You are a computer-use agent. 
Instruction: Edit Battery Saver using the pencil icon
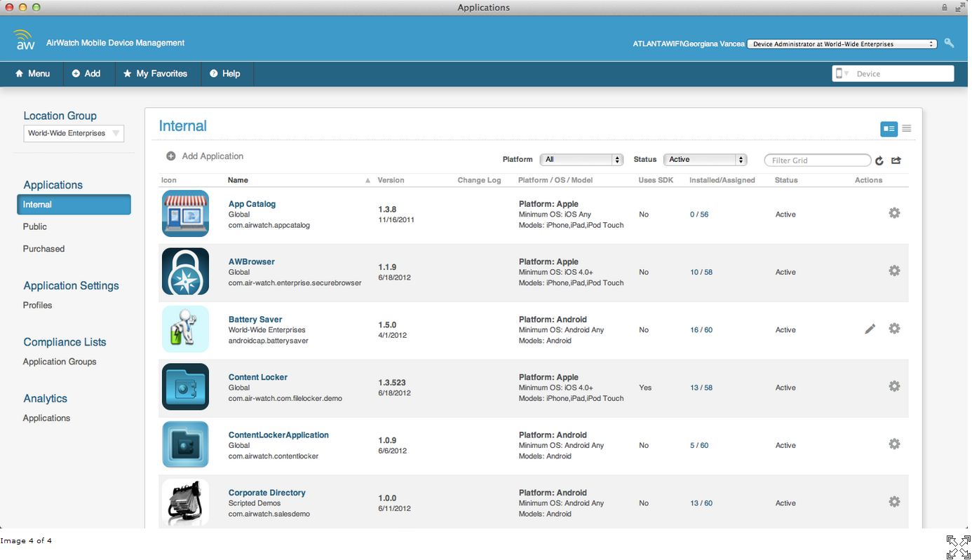pyautogui.click(x=870, y=328)
